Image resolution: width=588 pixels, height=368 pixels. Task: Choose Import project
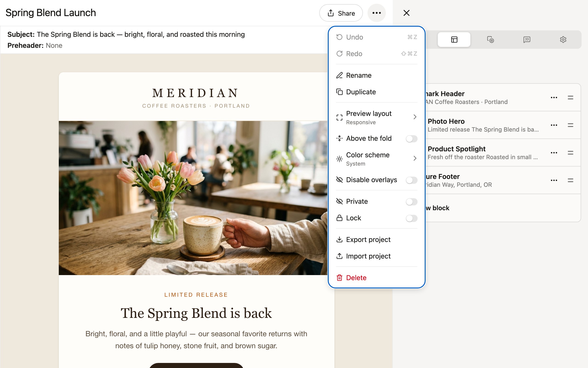coord(376,256)
